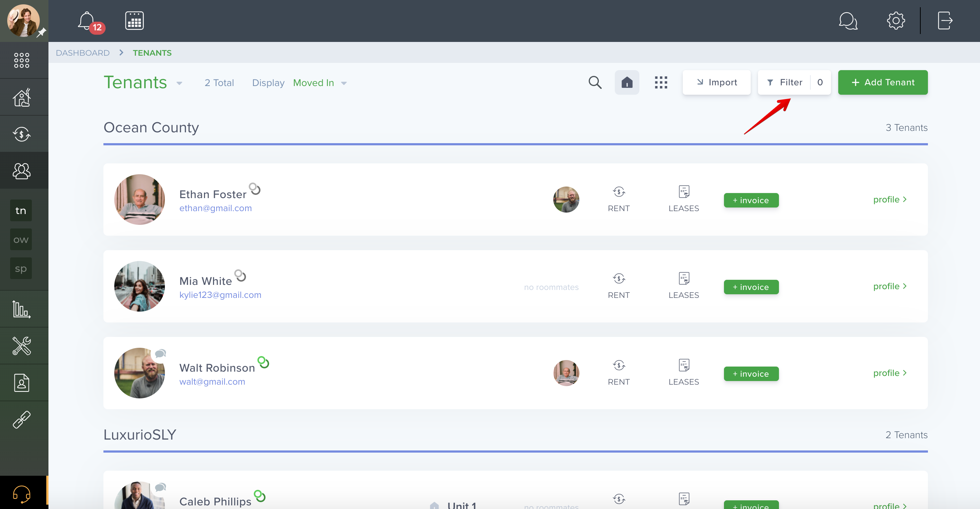Open LEASES for Mia White

tap(683, 286)
